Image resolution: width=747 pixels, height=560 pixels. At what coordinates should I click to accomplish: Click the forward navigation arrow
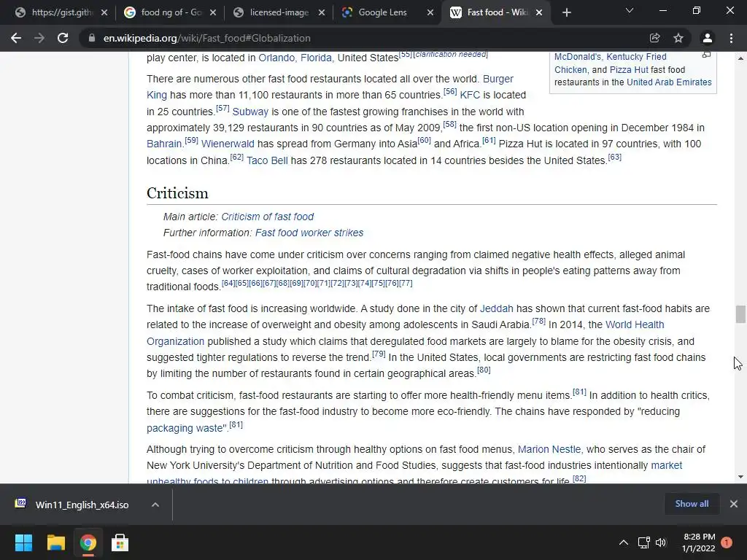39,38
